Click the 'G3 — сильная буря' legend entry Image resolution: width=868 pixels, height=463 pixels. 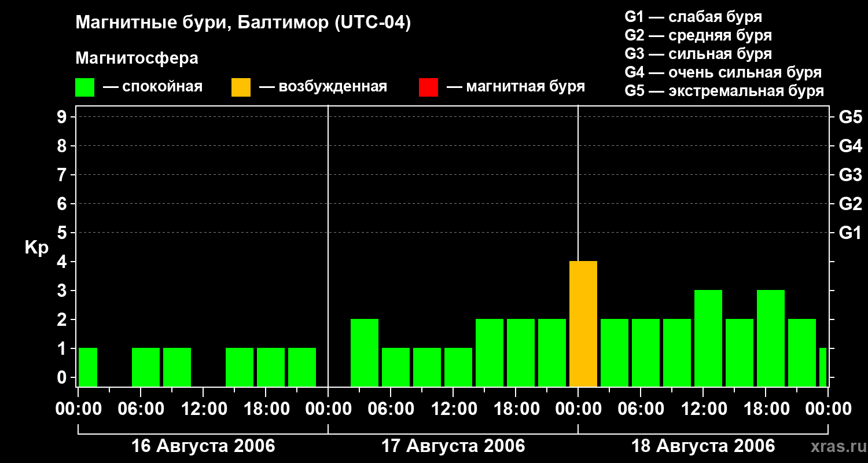coord(698,54)
